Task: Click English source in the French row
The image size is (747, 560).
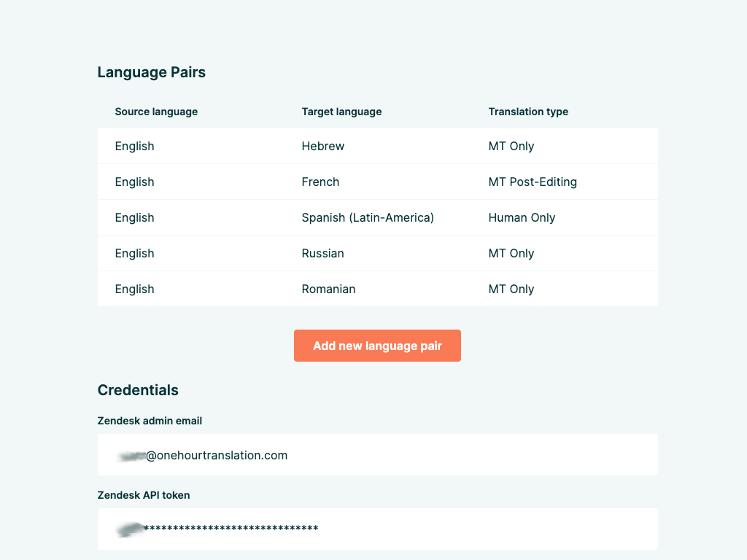Action: [x=134, y=182]
